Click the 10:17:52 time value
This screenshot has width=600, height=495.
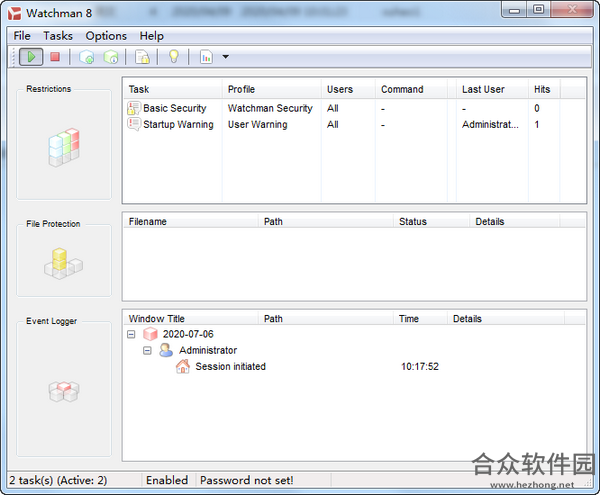pos(420,366)
